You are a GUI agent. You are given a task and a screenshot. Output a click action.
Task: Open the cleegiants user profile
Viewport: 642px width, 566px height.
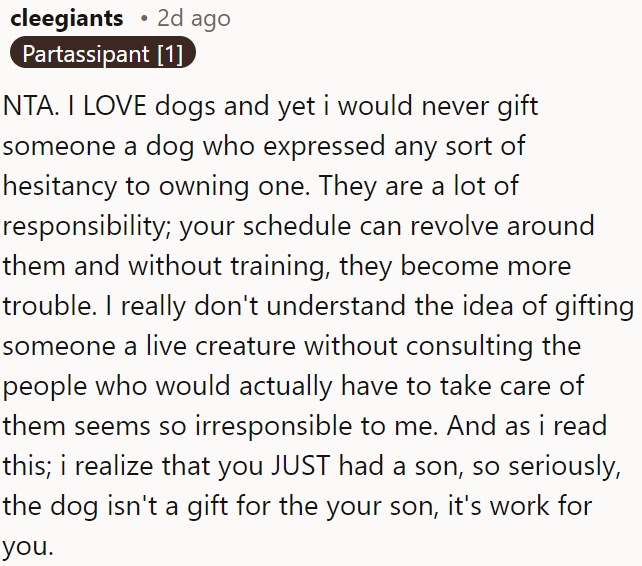pyautogui.click(x=66, y=18)
